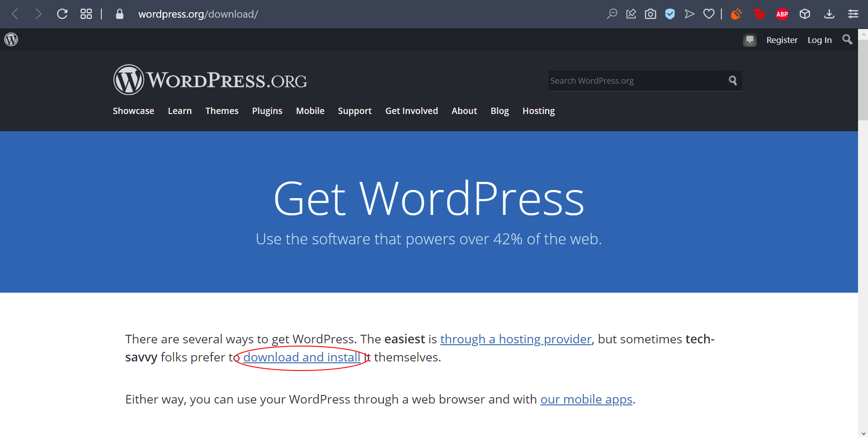Image resolution: width=868 pixels, height=437 pixels.
Task: Open the Hosting navigation item
Action: coord(538,111)
